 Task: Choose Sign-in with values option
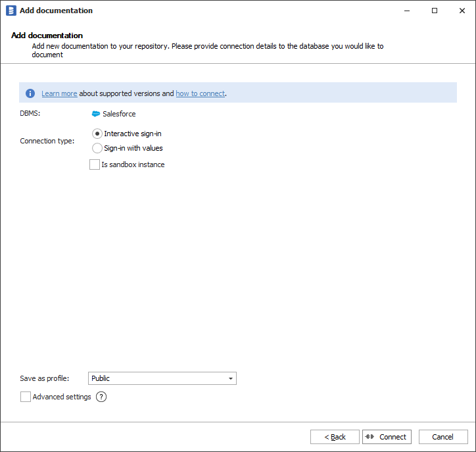pyautogui.click(x=97, y=148)
